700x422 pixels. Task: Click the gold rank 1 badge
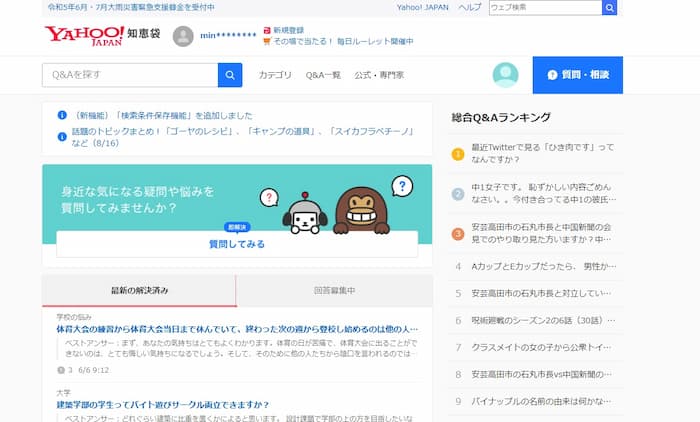tap(458, 154)
